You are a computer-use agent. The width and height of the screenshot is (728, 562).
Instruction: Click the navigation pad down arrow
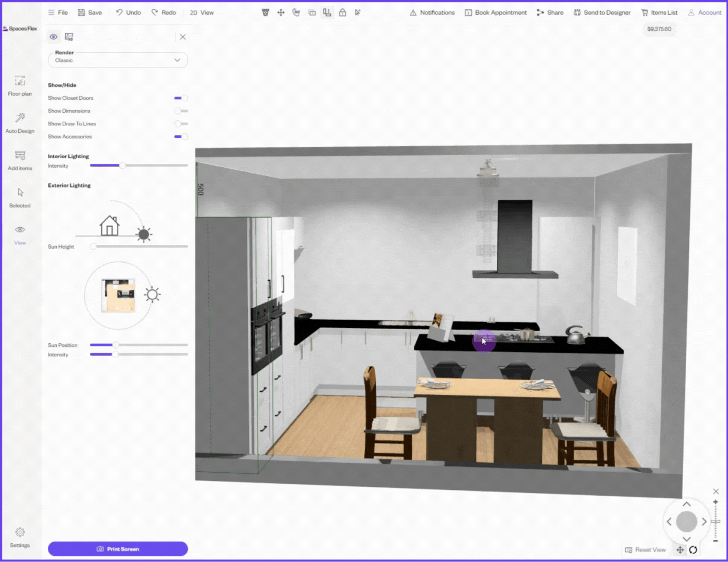point(687,538)
